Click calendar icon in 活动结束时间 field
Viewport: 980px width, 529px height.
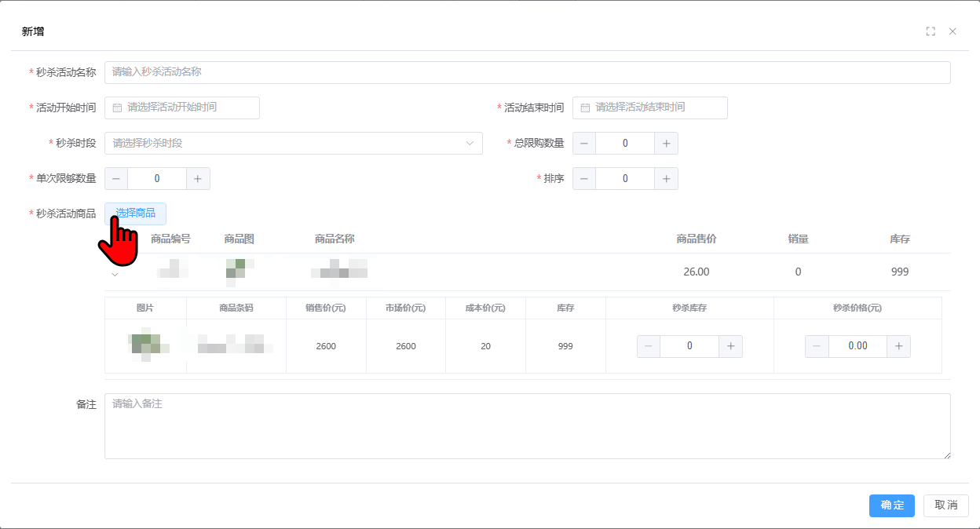[585, 108]
